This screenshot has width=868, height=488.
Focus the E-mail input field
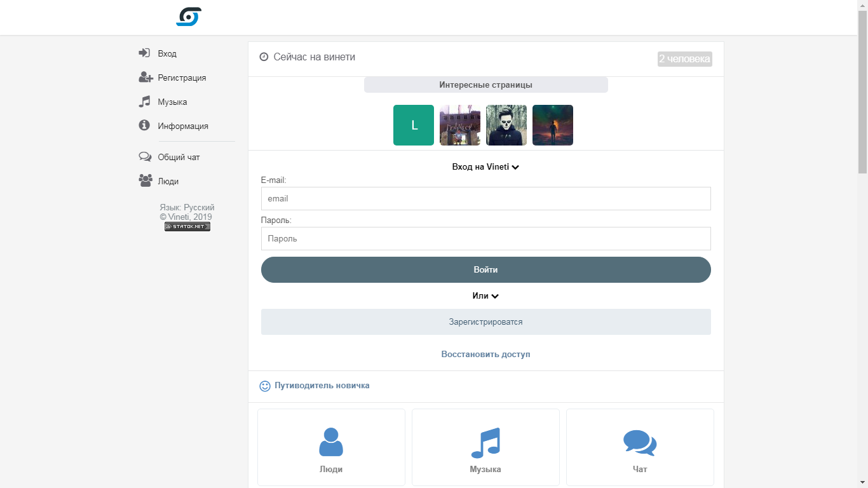click(x=485, y=198)
